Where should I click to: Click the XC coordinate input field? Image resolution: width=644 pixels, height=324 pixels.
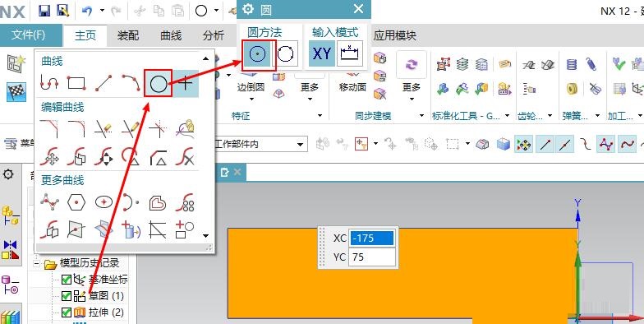click(371, 238)
